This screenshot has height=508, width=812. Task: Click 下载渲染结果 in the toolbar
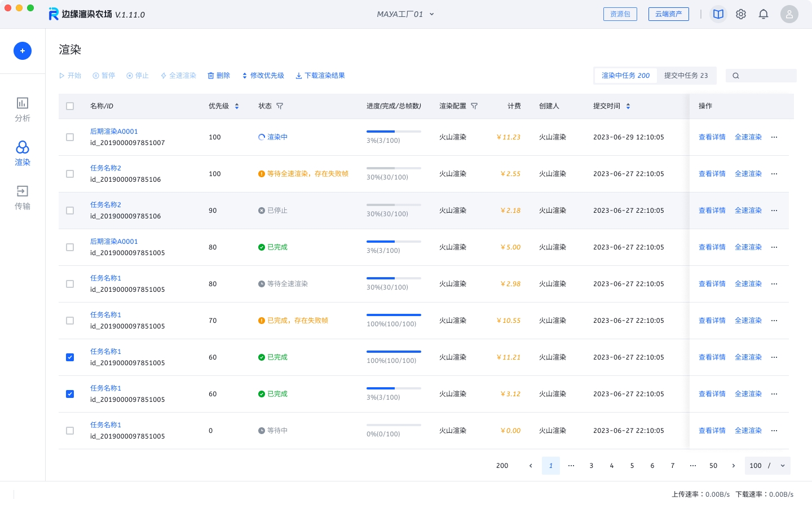coord(320,76)
